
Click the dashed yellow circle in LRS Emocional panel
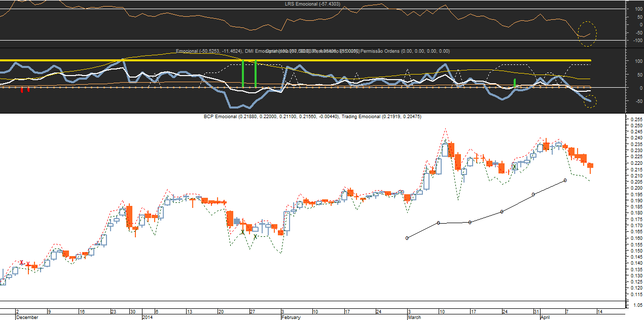pyautogui.click(x=588, y=34)
